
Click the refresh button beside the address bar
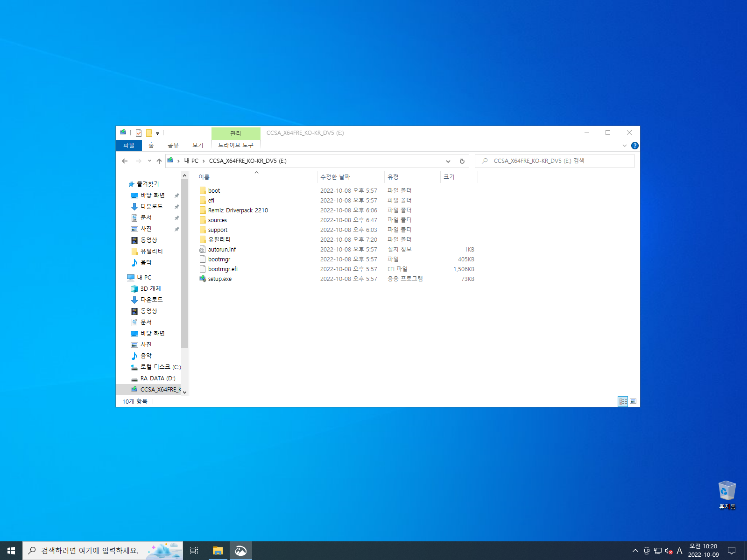click(x=462, y=161)
